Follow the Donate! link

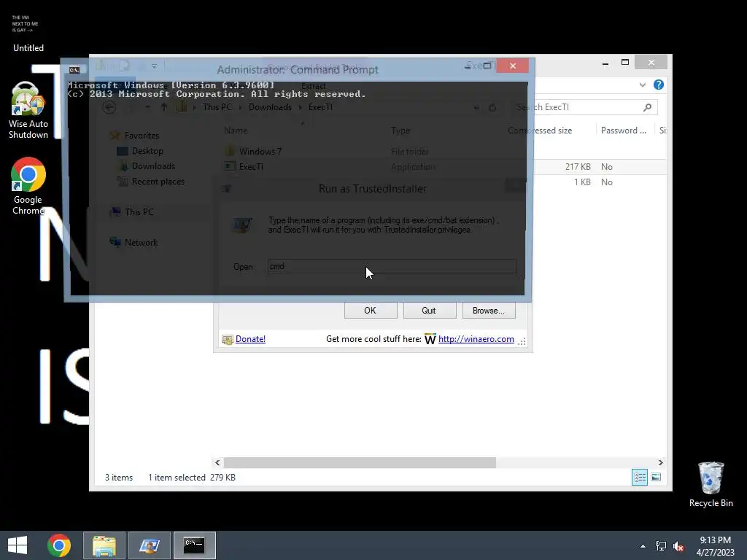pyautogui.click(x=251, y=339)
